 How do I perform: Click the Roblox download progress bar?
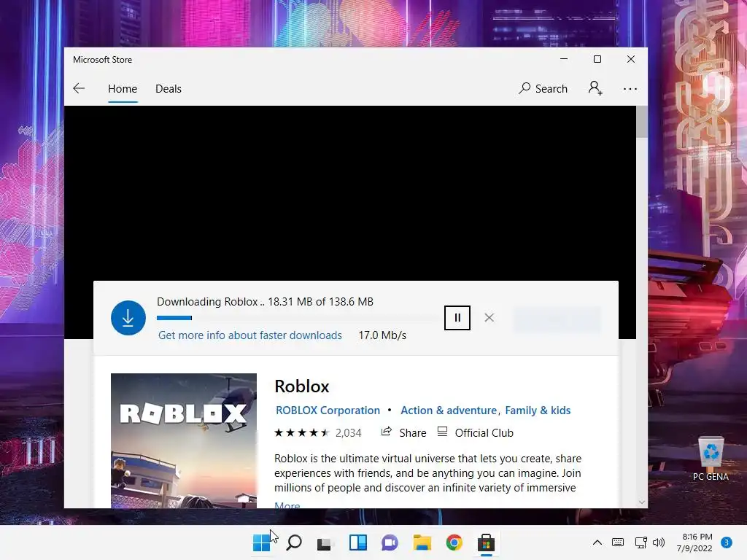(x=298, y=318)
